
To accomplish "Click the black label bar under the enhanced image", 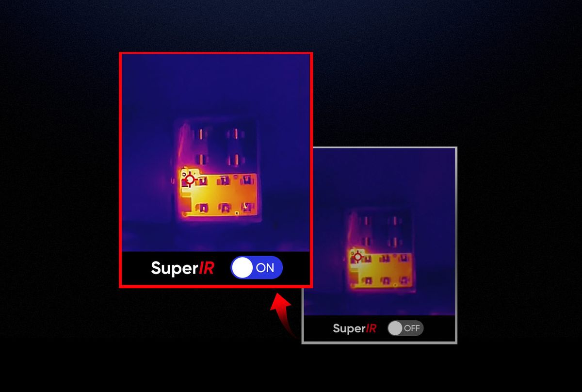I will 215,268.
